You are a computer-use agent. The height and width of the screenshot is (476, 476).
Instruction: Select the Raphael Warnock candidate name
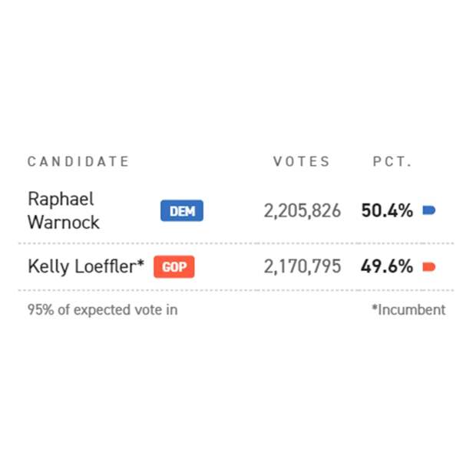point(64,210)
